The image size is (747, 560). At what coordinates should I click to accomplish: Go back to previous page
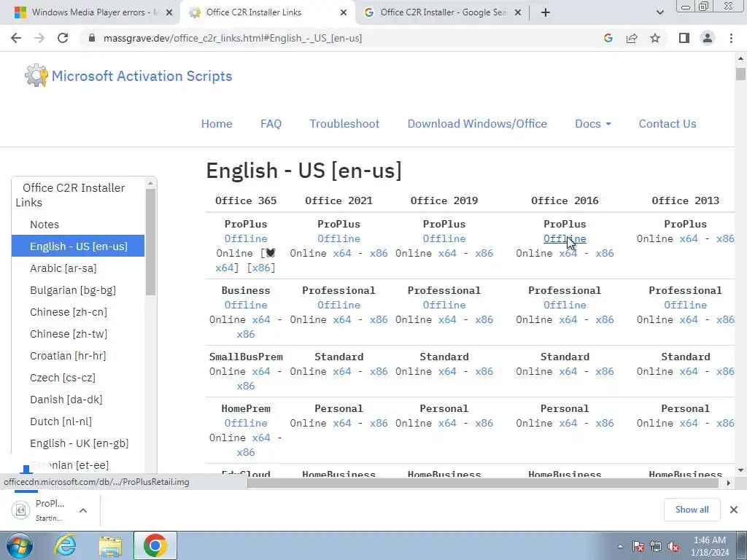(x=16, y=38)
